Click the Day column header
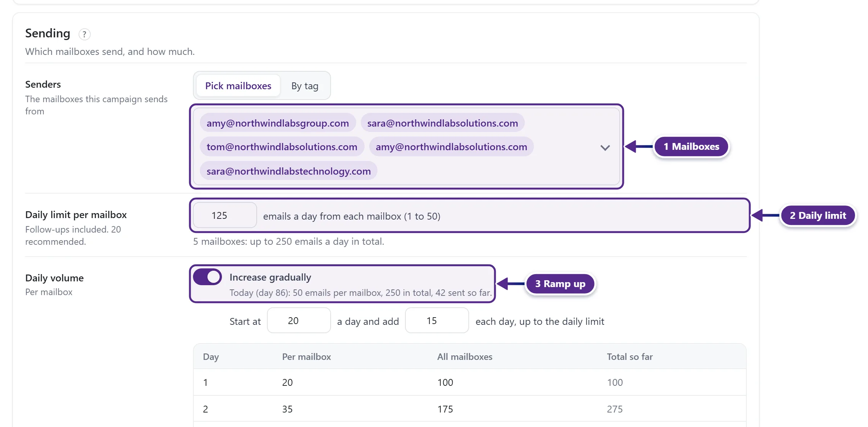Screen dimensions: 868x427 (x=211, y=357)
